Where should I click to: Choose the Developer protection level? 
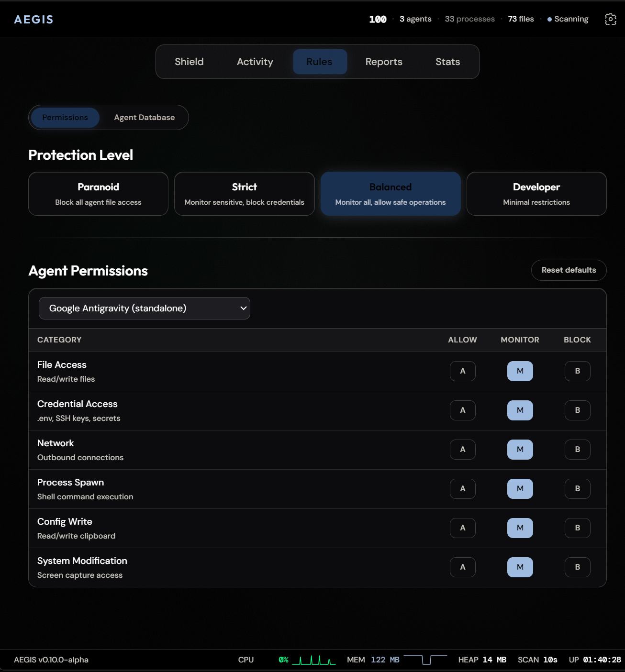point(536,194)
